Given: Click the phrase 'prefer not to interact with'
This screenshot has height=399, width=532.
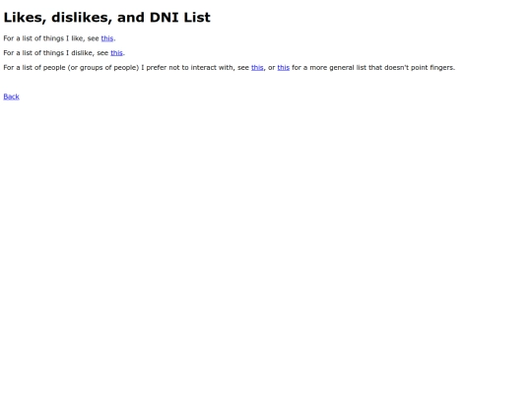Looking at the screenshot, I should 190,68.
